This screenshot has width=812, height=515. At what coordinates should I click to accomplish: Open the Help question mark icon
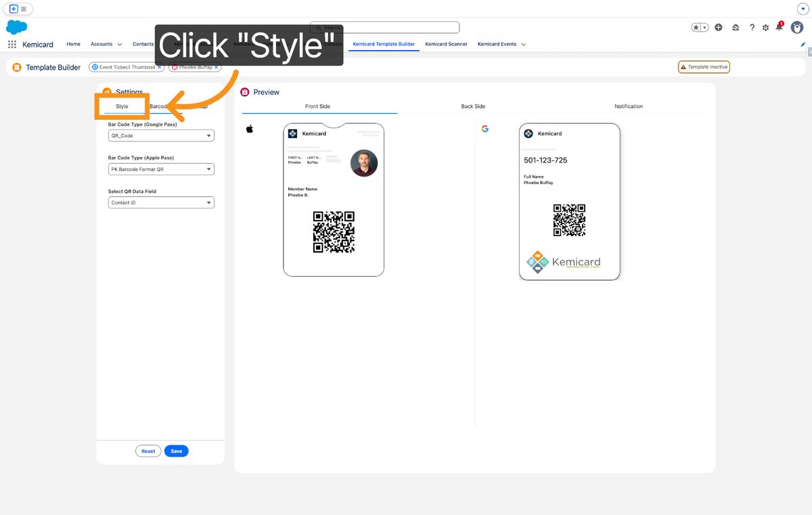point(752,27)
